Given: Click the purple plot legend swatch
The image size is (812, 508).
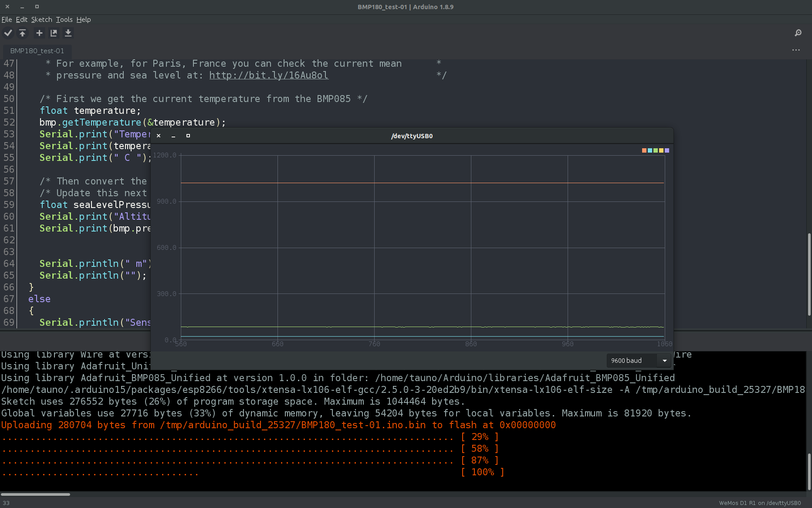Looking at the screenshot, I should click(x=667, y=150).
